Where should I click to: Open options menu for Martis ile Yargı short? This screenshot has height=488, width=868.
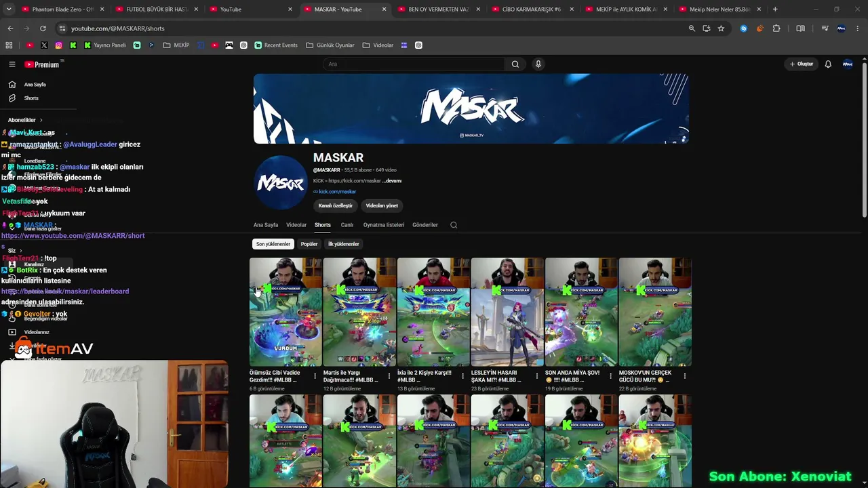pos(389,376)
